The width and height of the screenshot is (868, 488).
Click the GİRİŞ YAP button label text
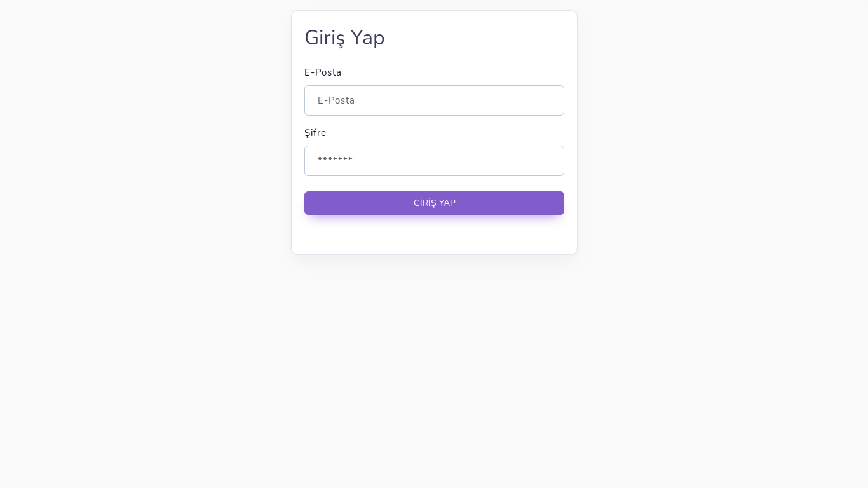[x=435, y=203]
